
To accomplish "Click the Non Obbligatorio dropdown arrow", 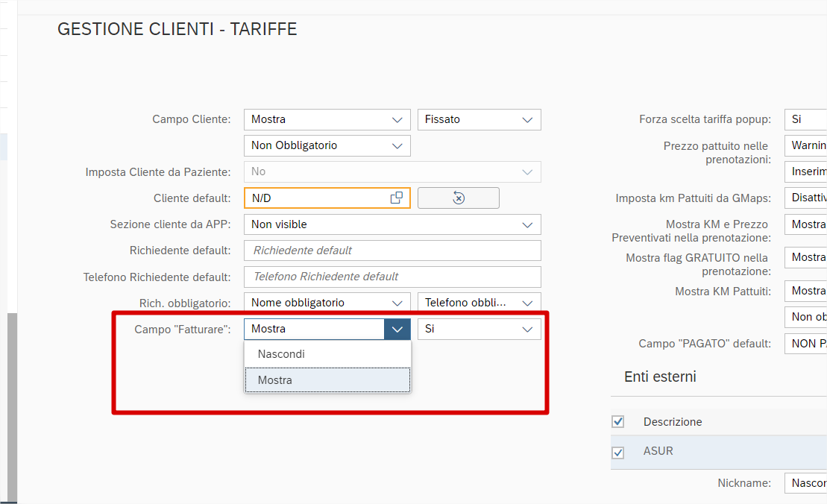I will pos(397,145).
